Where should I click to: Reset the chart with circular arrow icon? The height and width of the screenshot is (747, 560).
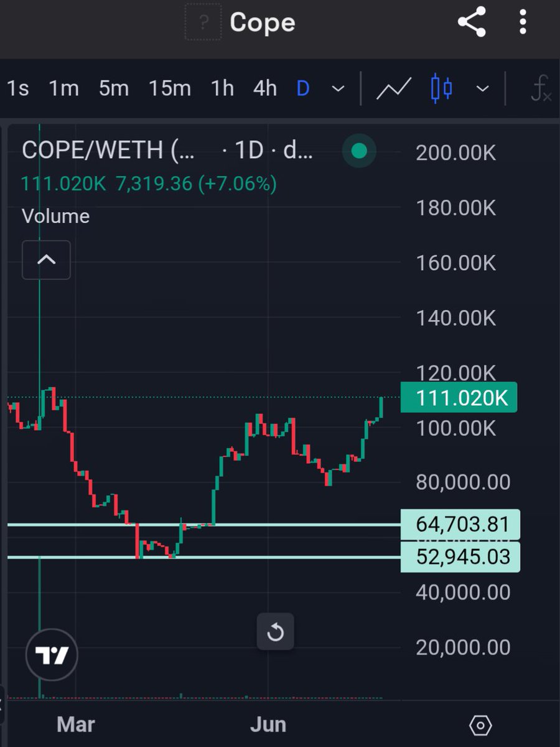pyautogui.click(x=275, y=631)
